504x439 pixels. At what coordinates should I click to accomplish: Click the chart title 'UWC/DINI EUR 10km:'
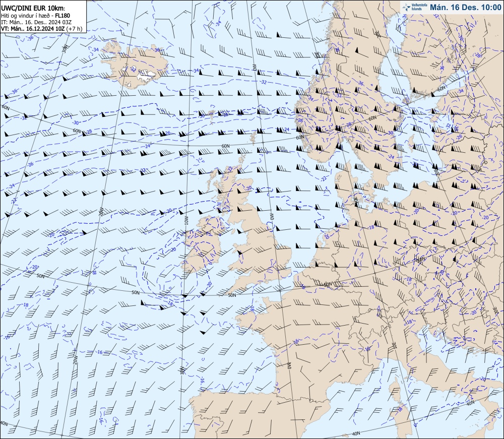tap(33, 9)
